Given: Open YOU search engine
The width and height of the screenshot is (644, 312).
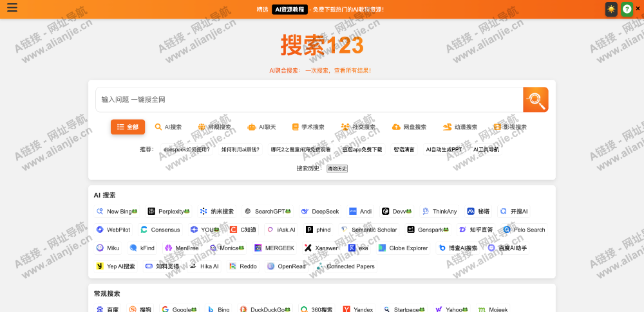Looking at the screenshot, I should coord(205,230).
